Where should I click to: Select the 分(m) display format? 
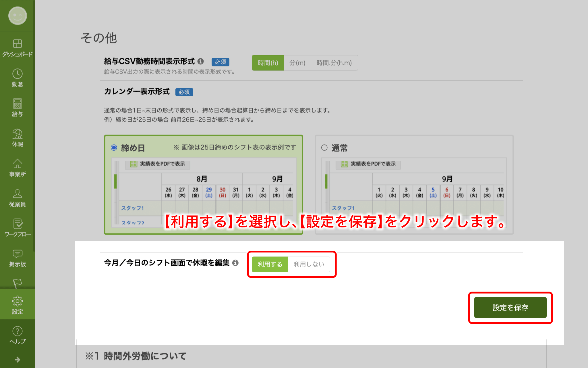coord(297,63)
